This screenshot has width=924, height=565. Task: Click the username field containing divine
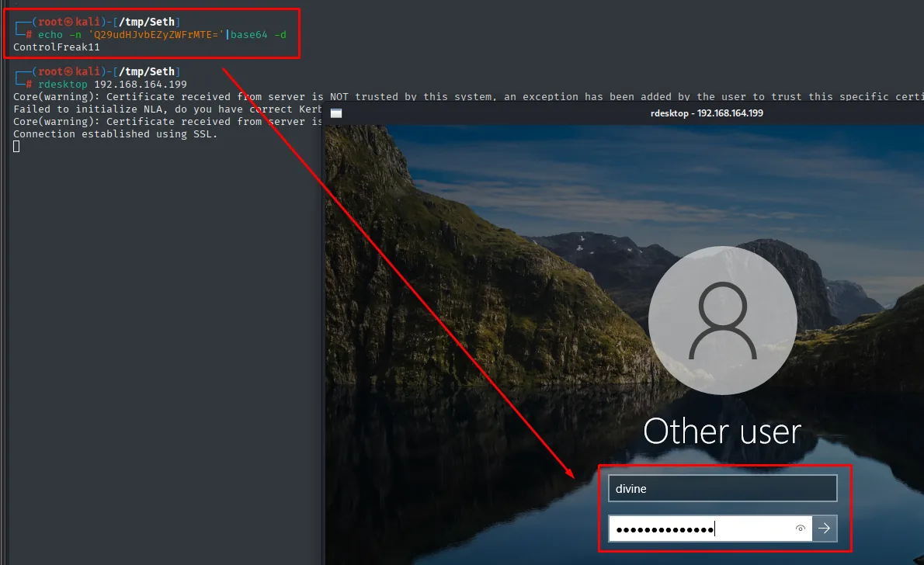point(722,488)
